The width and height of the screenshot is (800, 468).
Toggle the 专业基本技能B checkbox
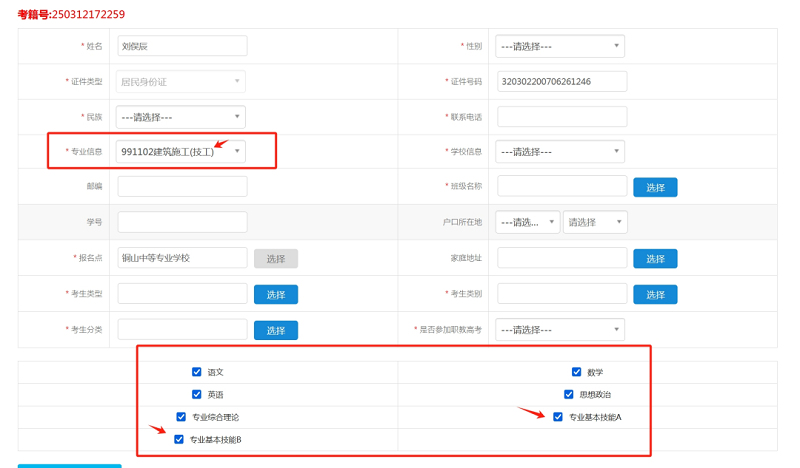(x=179, y=439)
